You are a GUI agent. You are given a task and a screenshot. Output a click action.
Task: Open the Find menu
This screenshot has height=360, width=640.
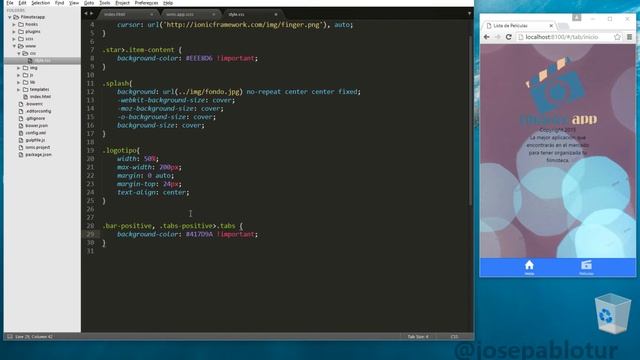pyautogui.click(x=60, y=3)
